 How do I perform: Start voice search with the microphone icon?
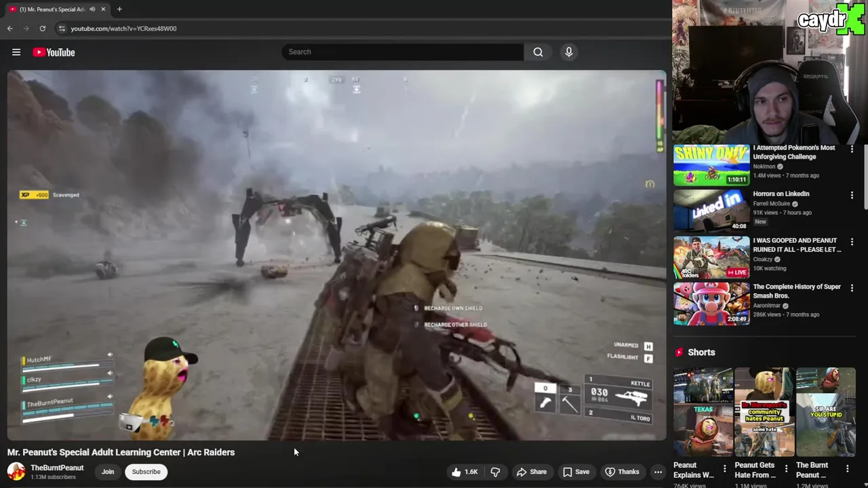click(x=569, y=52)
